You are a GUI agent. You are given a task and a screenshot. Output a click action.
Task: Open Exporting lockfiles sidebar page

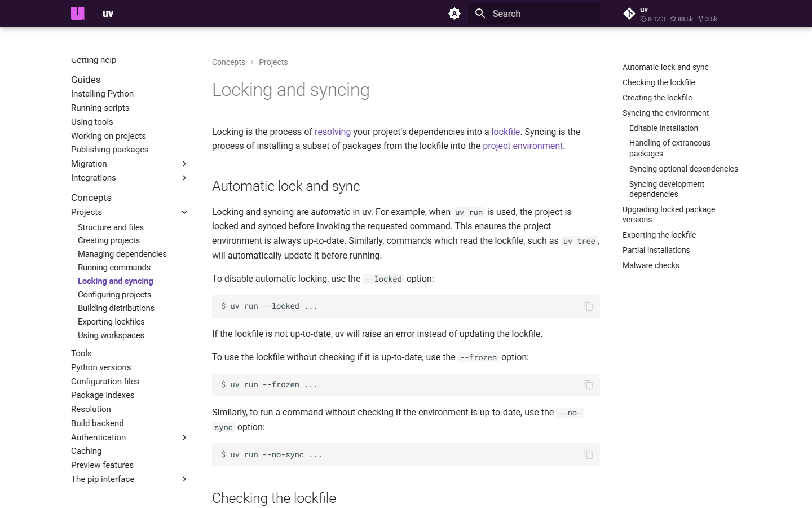111,322
